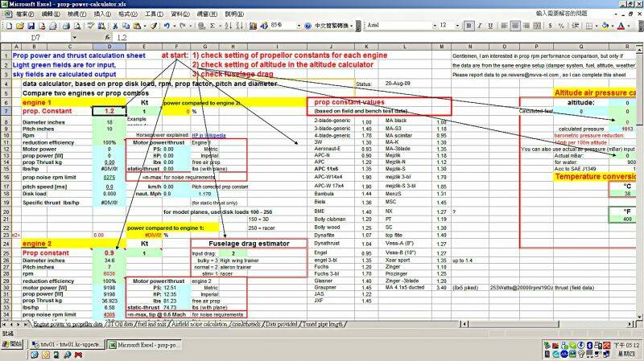Open the 格式(O) Format menu
Image resolution: width=644 pixels, height=361 pixels.
point(128,14)
